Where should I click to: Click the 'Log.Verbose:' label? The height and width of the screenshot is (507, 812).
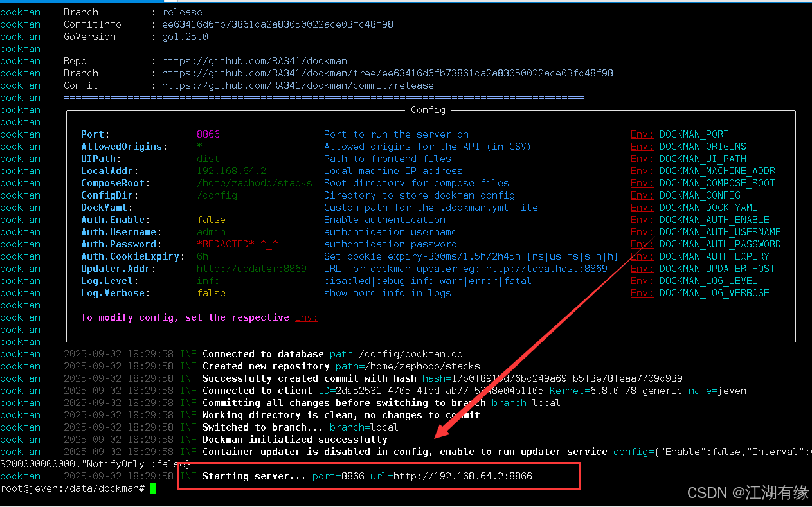click(x=116, y=293)
